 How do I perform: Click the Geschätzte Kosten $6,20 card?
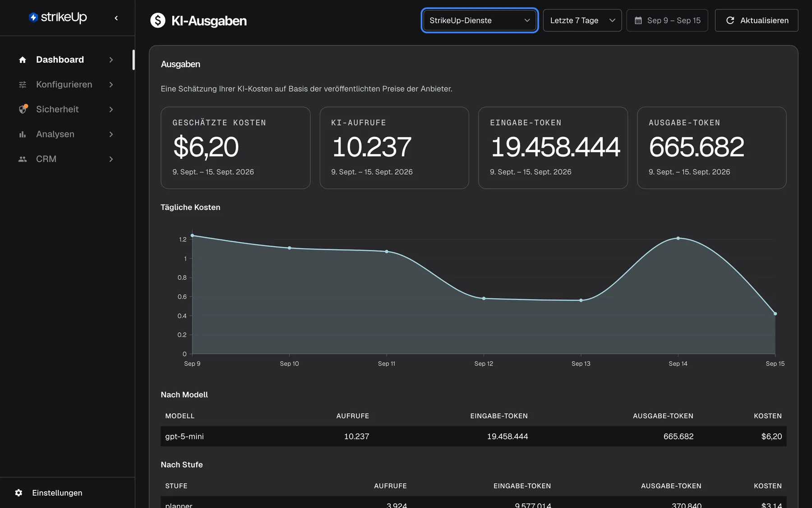click(235, 148)
